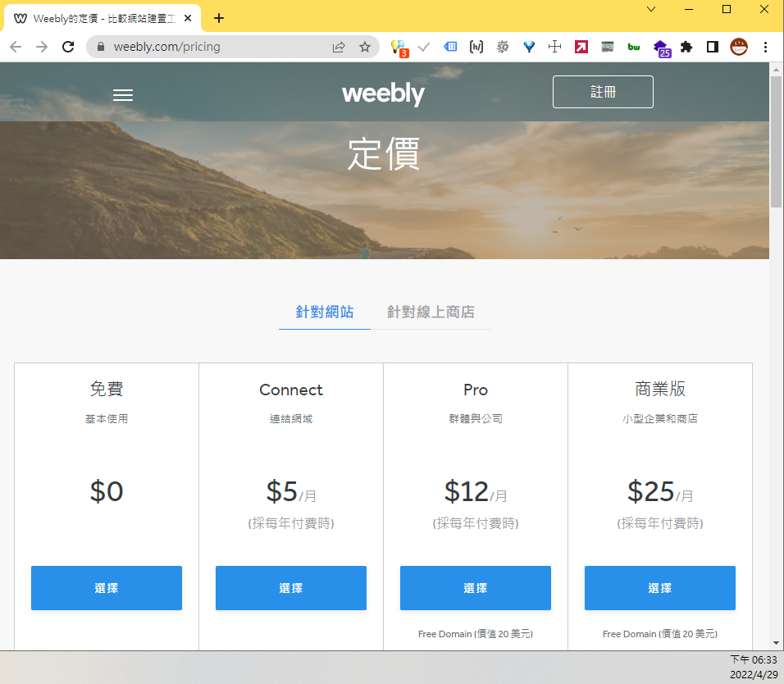
Task: Bookmark this page with star icon
Action: [x=365, y=47]
